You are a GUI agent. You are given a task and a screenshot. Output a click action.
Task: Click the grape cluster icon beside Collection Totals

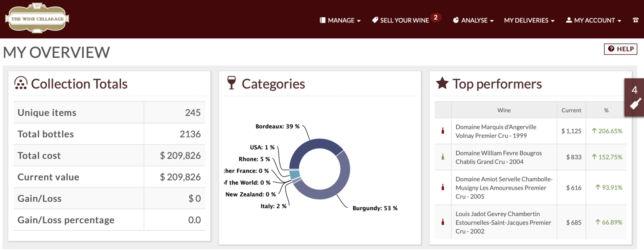click(x=21, y=83)
